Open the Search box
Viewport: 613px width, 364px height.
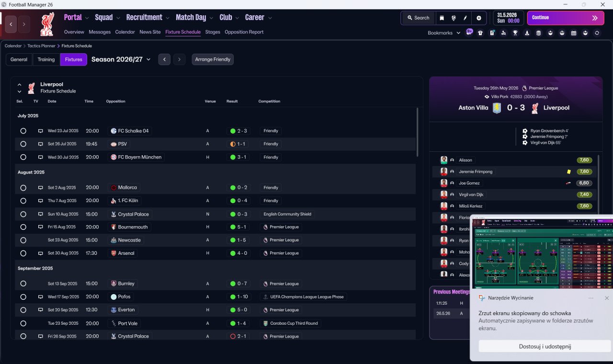click(x=418, y=18)
